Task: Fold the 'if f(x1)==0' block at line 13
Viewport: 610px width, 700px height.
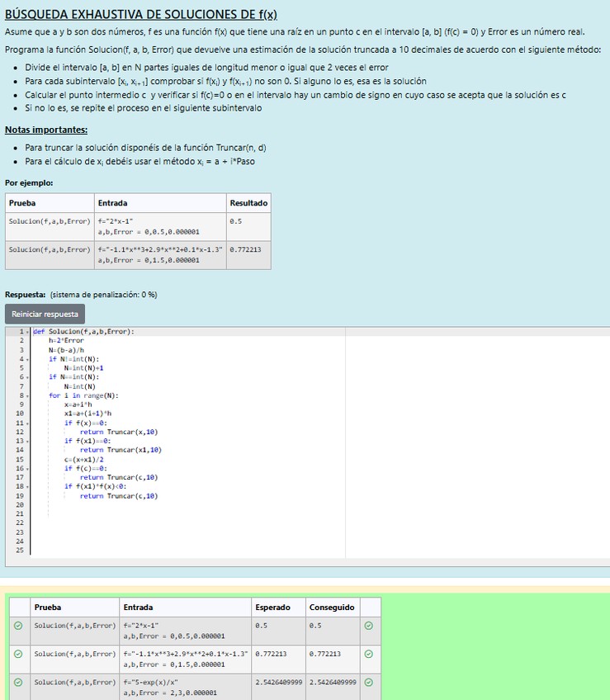Action: click(x=29, y=441)
